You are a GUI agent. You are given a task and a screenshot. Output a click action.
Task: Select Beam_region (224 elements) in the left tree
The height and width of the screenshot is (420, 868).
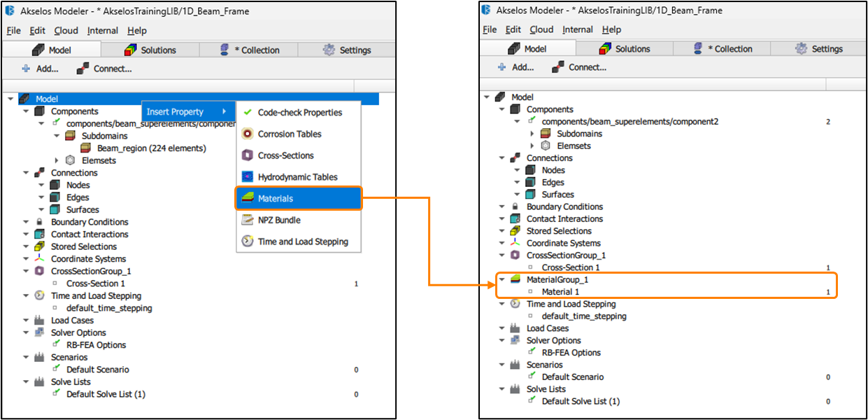[x=152, y=148]
